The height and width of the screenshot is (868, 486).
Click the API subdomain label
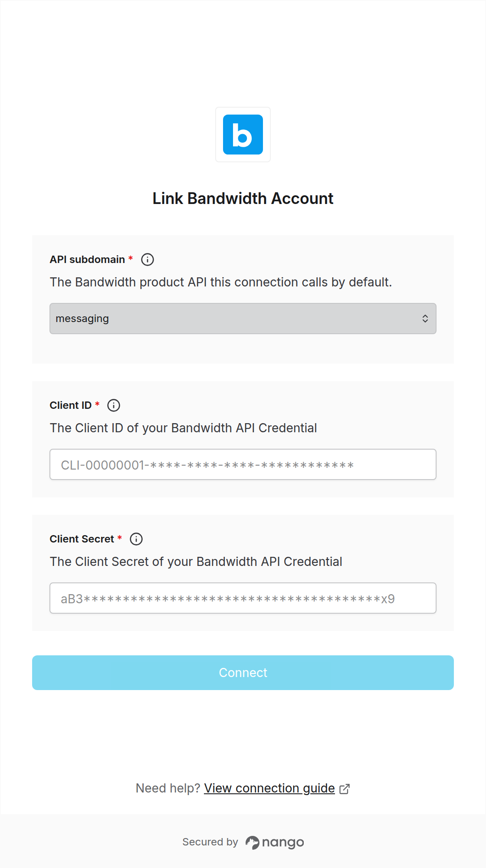point(87,260)
